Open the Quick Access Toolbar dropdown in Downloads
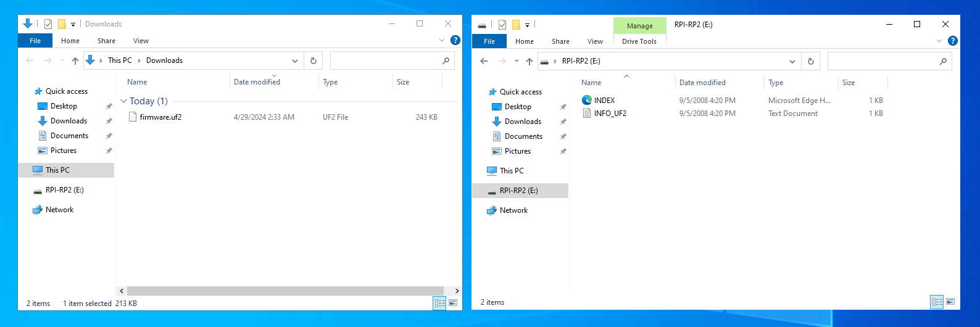Screen dimensions: 980x327 point(73,24)
